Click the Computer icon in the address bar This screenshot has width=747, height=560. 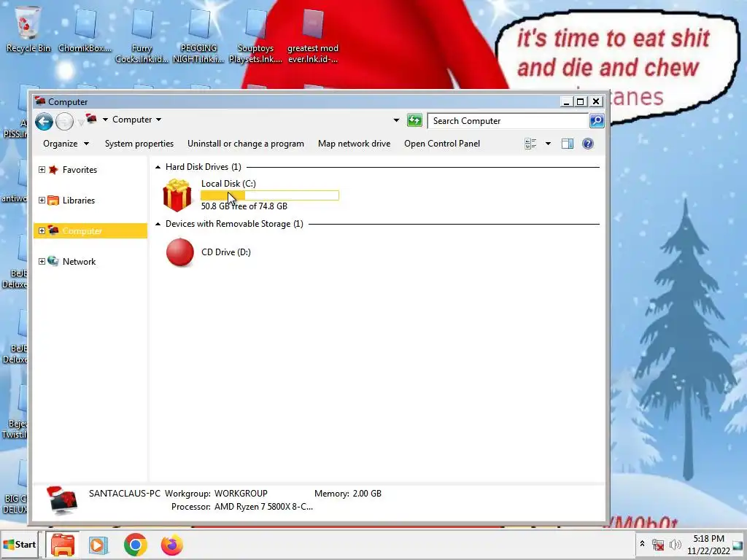pos(91,119)
